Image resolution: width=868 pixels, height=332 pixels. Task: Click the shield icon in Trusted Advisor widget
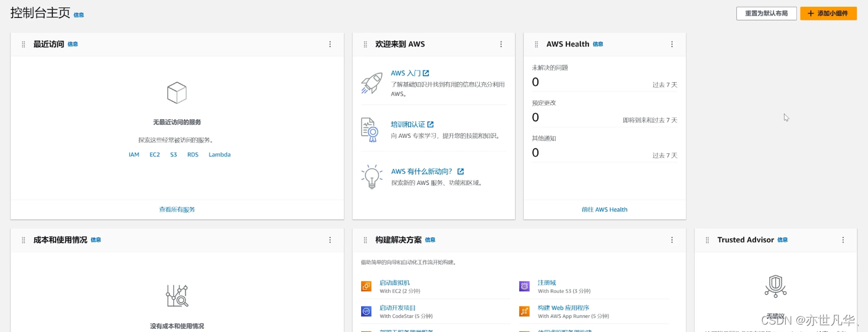[x=775, y=286]
